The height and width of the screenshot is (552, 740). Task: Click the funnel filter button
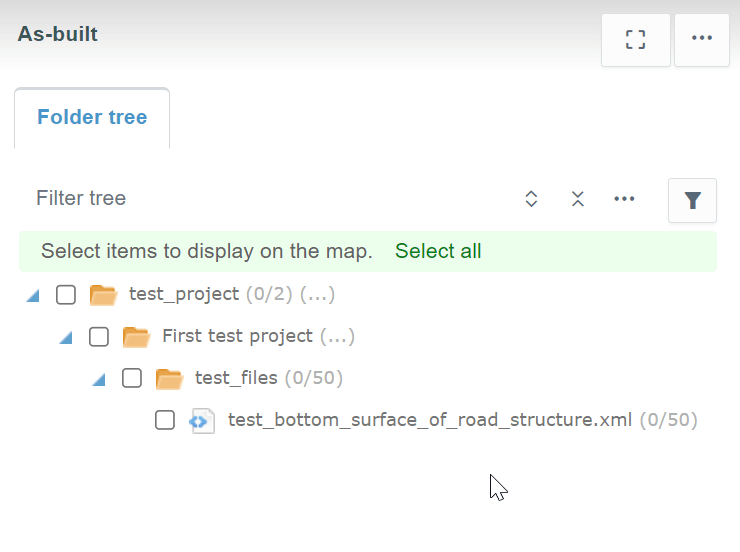(692, 200)
